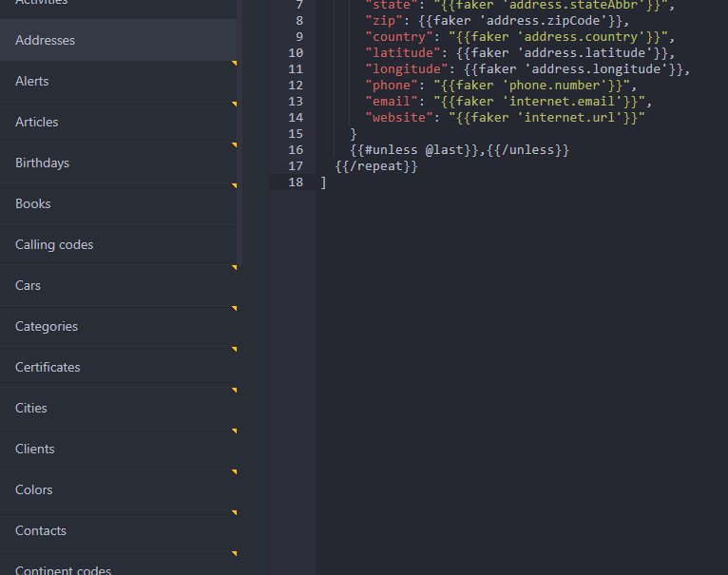Click the sidebar vertical scrollbar thumb
This screenshot has width=728, height=575.
(239, 133)
